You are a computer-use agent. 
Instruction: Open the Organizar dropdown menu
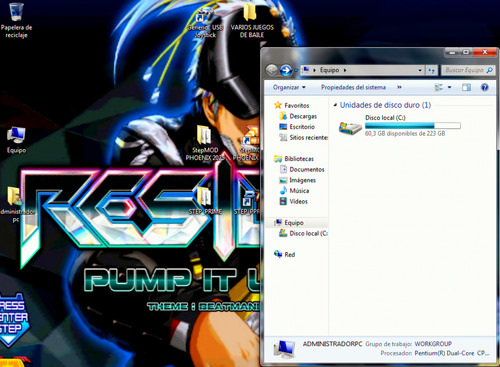tap(289, 87)
